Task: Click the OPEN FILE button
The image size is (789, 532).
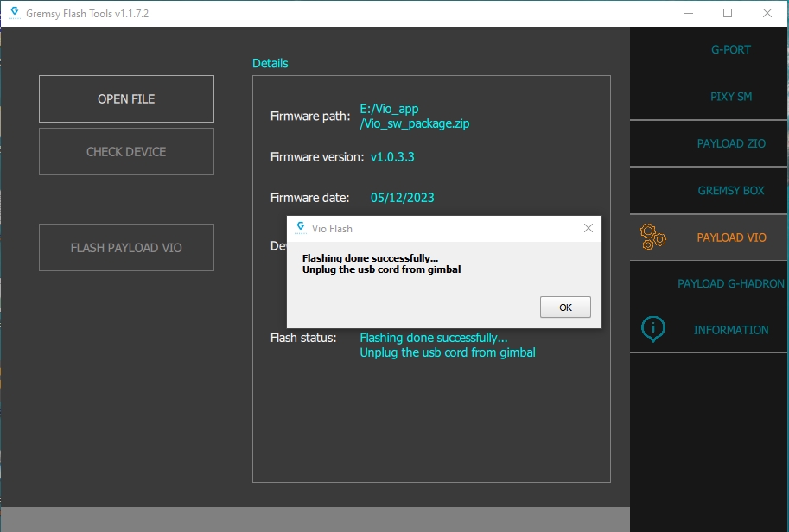Action: (126, 99)
